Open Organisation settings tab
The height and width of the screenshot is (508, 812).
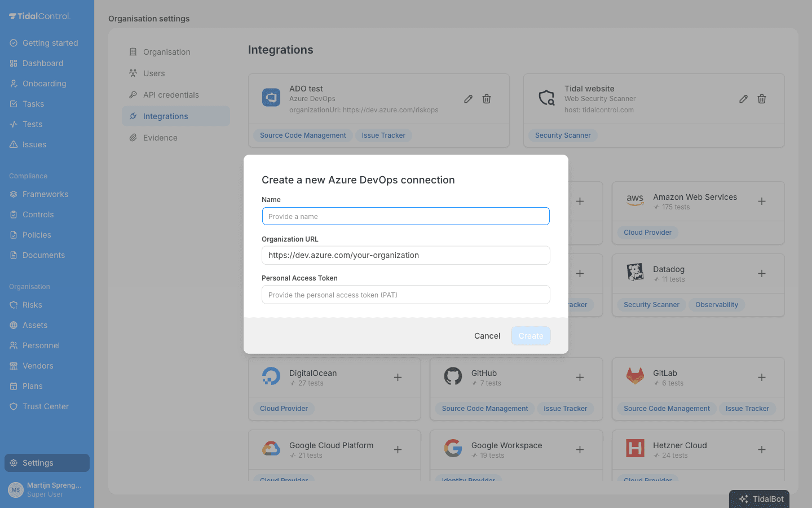coord(176,52)
